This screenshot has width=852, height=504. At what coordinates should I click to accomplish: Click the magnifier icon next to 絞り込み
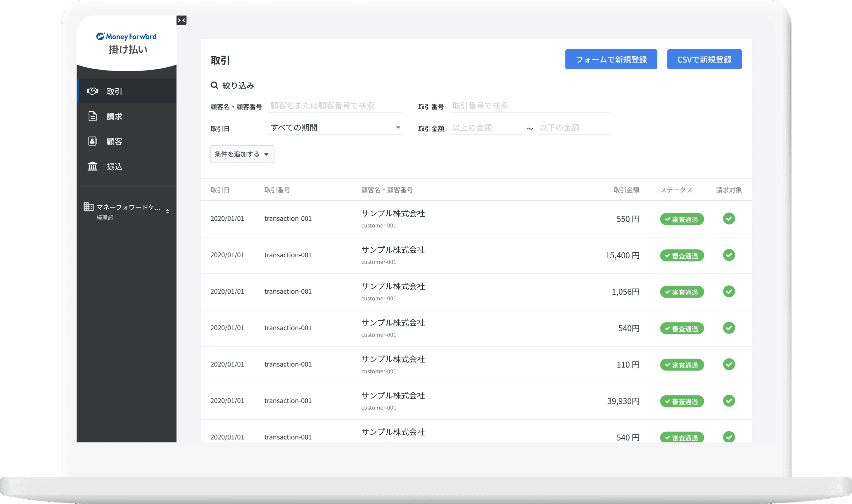pos(214,85)
